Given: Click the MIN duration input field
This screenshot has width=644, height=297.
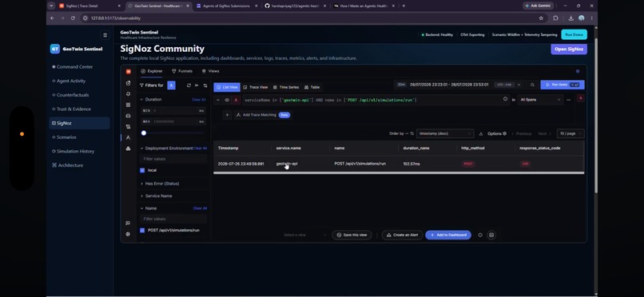Looking at the screenshot, I should (173, 111).
